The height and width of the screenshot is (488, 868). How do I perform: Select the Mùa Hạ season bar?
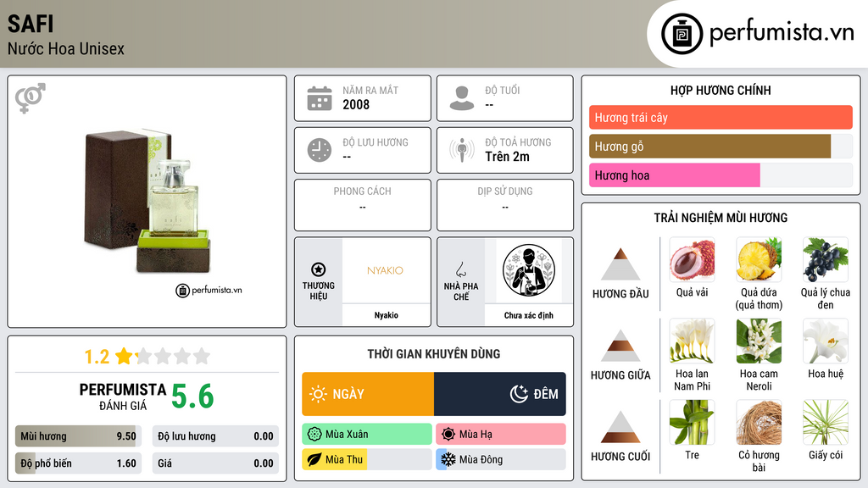pyautogui.click(x=500, y=435)
